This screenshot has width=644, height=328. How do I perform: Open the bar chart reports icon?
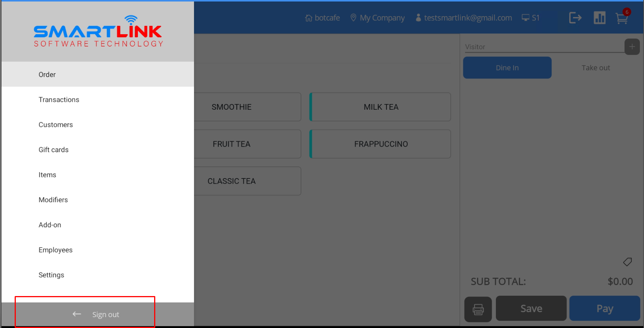coord(599,18)
